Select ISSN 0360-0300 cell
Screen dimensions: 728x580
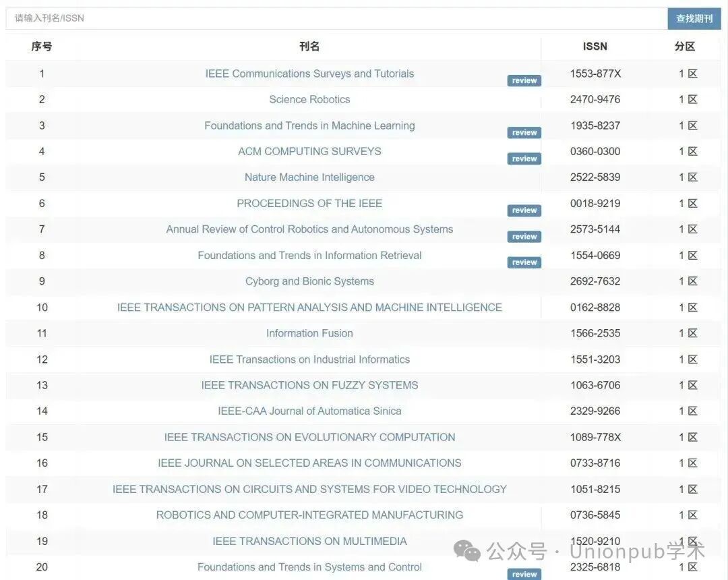point(595,151)
